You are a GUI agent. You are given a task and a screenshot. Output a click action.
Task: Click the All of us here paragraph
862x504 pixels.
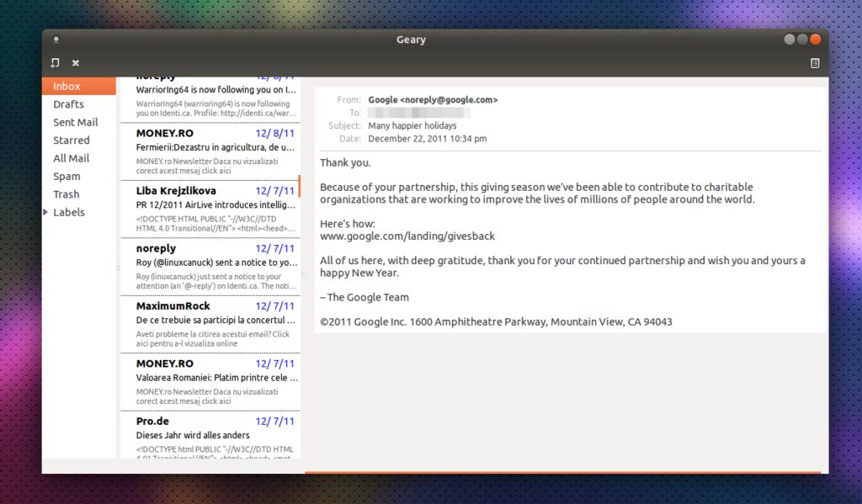tap(562, 267)
